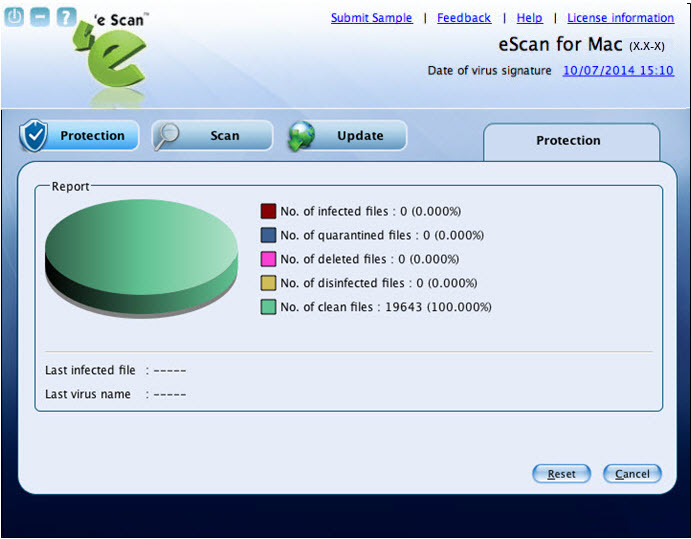
Task: Open the Protection button
Action: (x=79, y=135)
